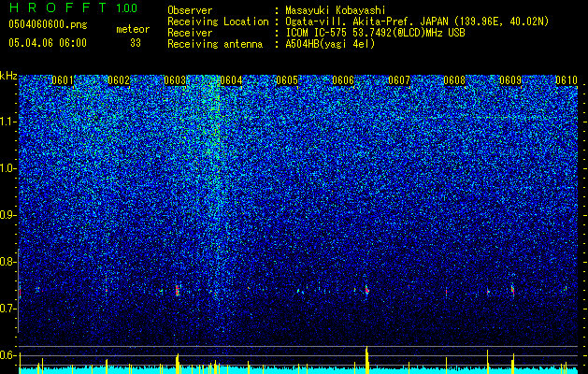Click the red meteor echo below 0609
Viewport: 588px width, 374px height.
point(512,290)
